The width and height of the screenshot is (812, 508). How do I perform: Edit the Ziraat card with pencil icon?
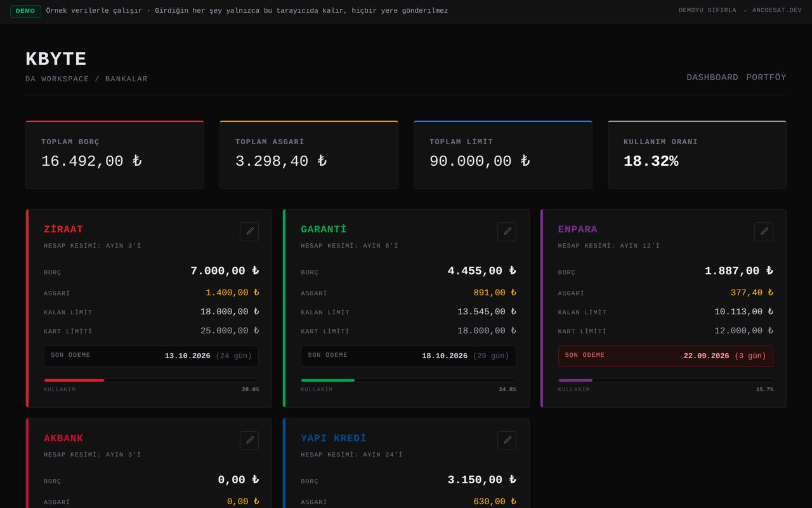249,232
